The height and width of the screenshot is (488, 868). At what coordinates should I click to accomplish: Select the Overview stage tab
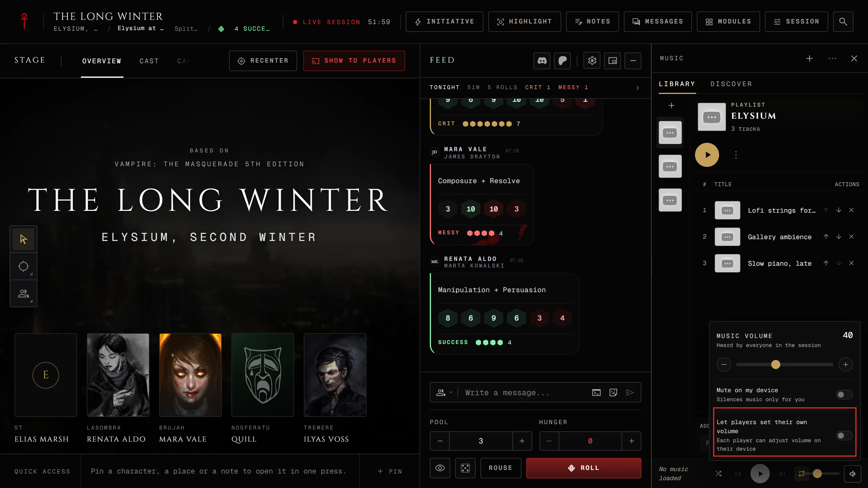coord(102,61)
